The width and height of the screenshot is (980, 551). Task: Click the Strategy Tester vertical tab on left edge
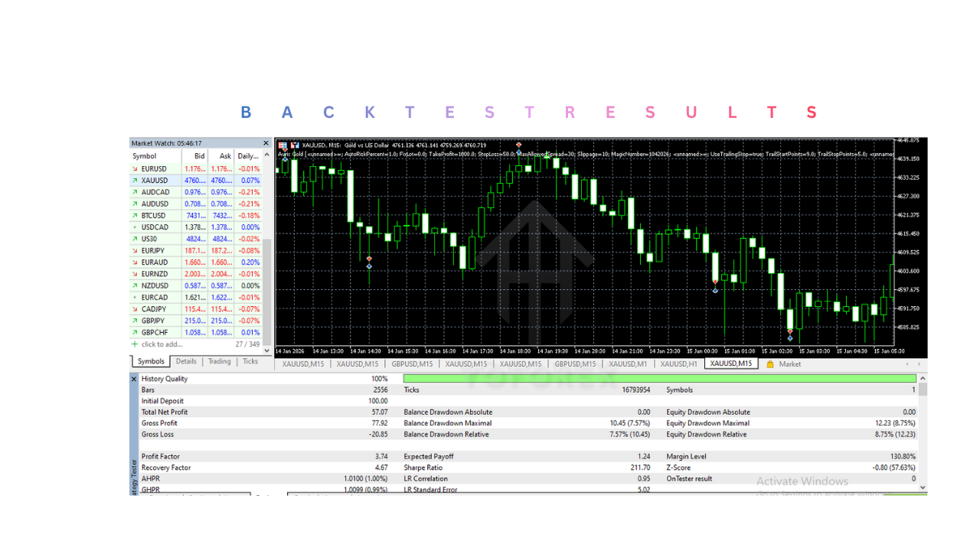132,471
